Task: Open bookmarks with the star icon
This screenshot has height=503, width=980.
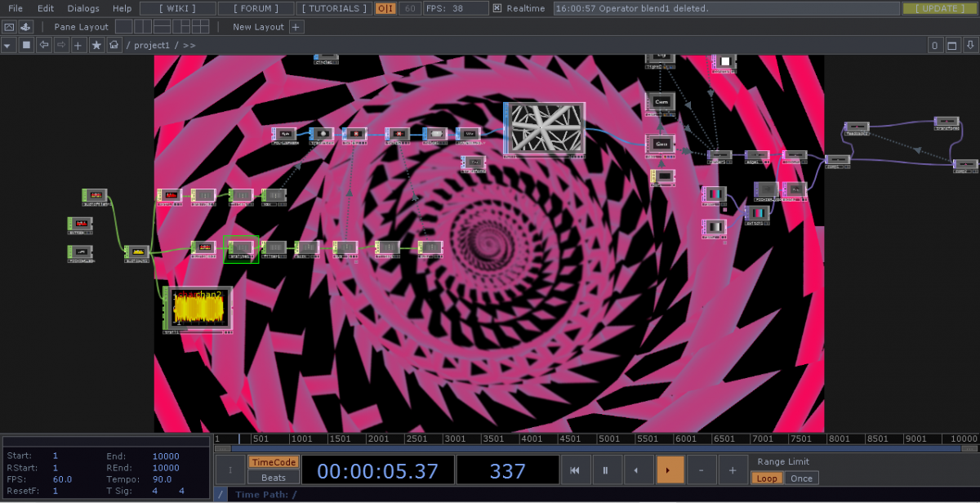Action: point(96,45)
